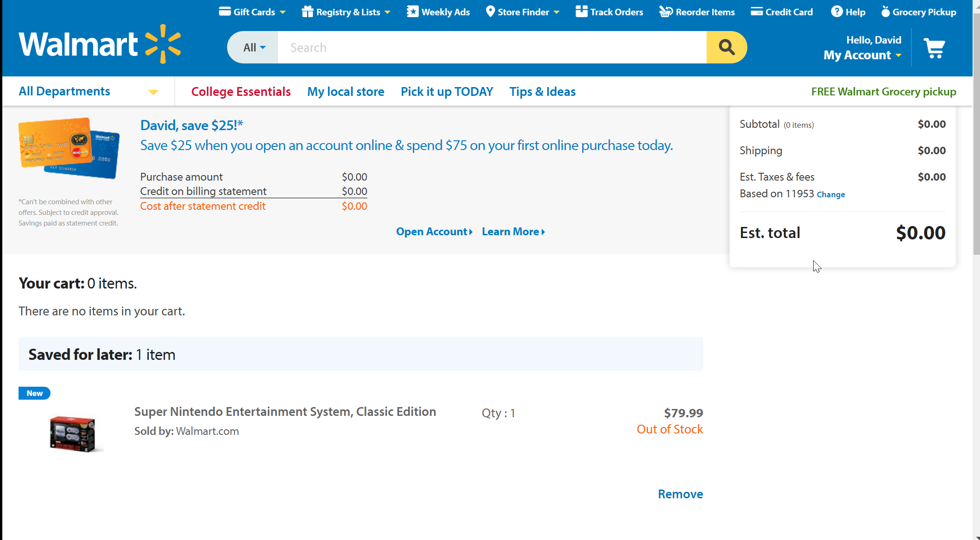This screenshot has width=980, height=540.
Task: Click the $79.99 item price
Action: 683,413
